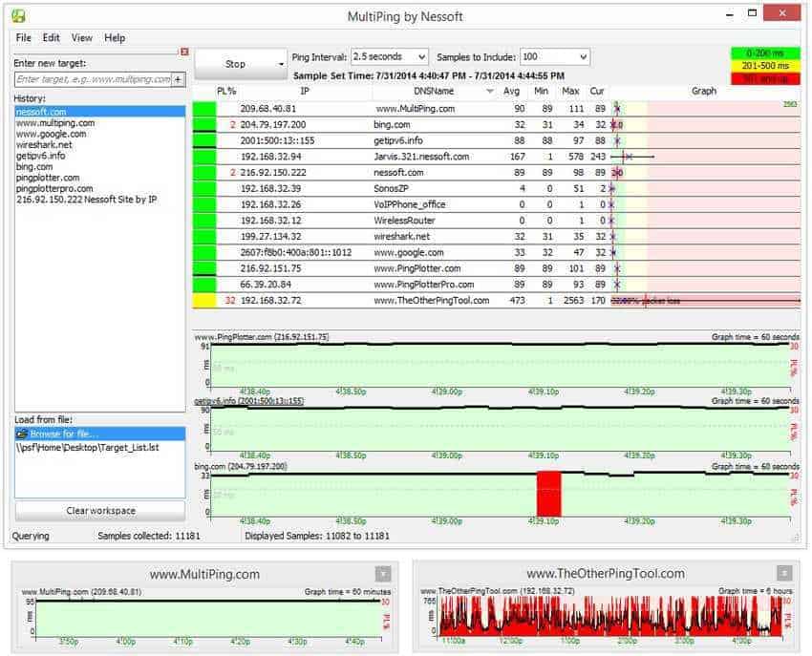This screenshot has height=656, width=812.
Task: Click the red packet loss bar in bing.com graph
Action: click(x=548, y=494)
